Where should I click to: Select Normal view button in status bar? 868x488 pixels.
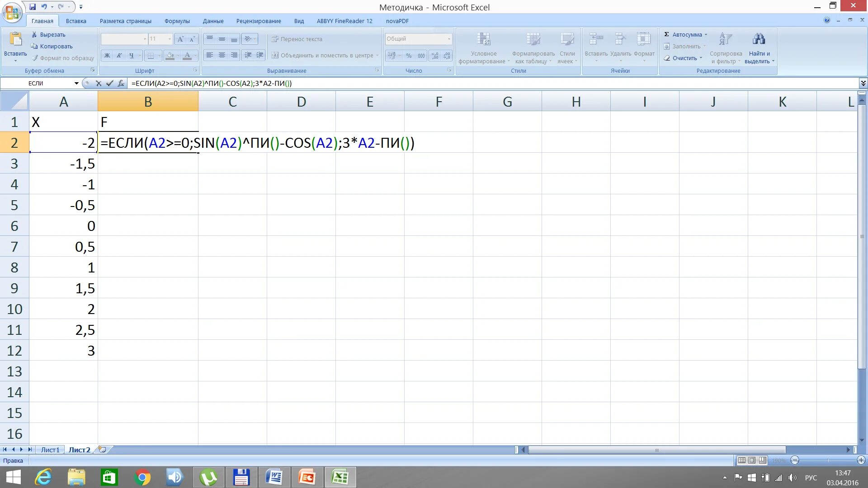[x=741, y=460]
